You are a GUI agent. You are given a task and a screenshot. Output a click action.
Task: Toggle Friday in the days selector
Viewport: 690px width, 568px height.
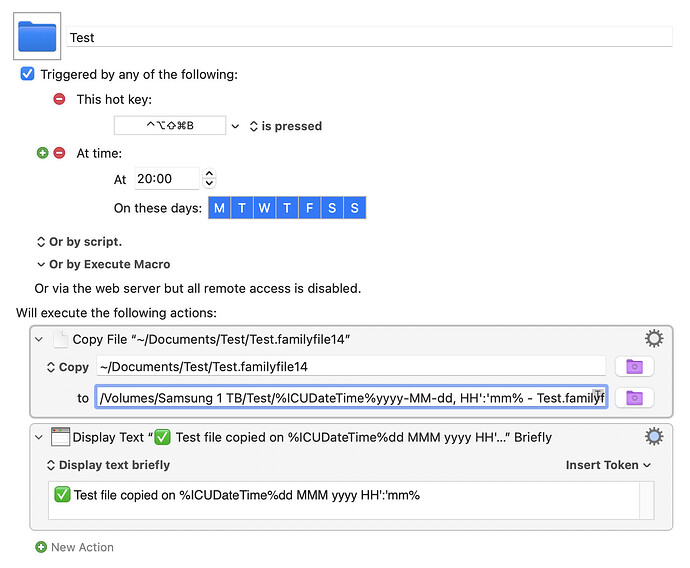(309, 208)
